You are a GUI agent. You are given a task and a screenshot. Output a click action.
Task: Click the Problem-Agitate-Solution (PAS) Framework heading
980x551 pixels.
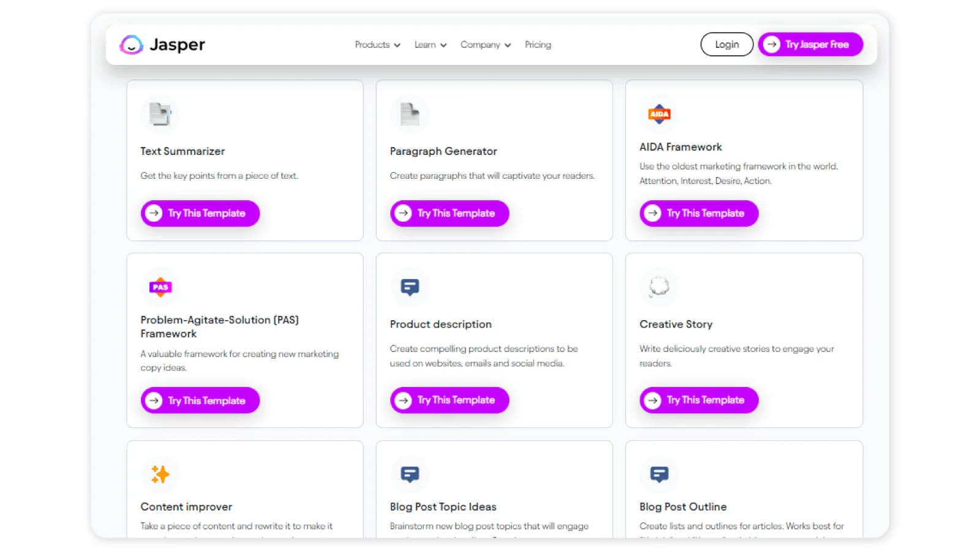pos(219,327)
